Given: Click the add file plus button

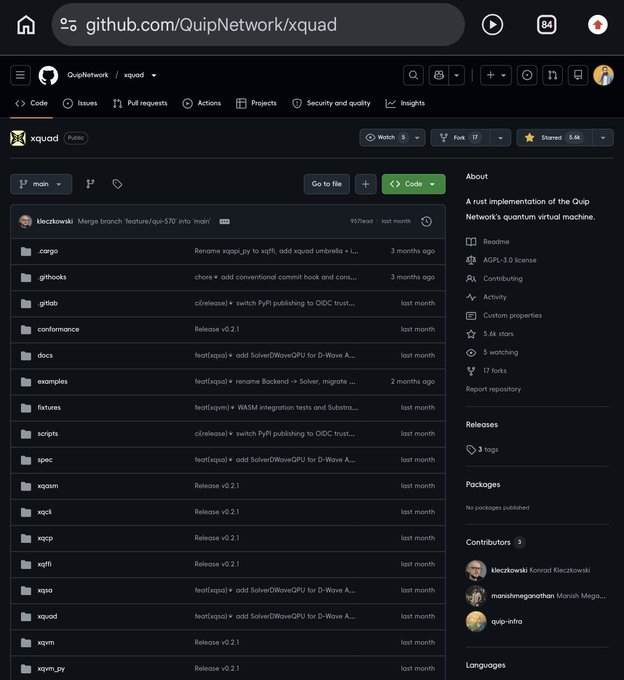Looking at the screenshot, I should (x=366, y=184).
